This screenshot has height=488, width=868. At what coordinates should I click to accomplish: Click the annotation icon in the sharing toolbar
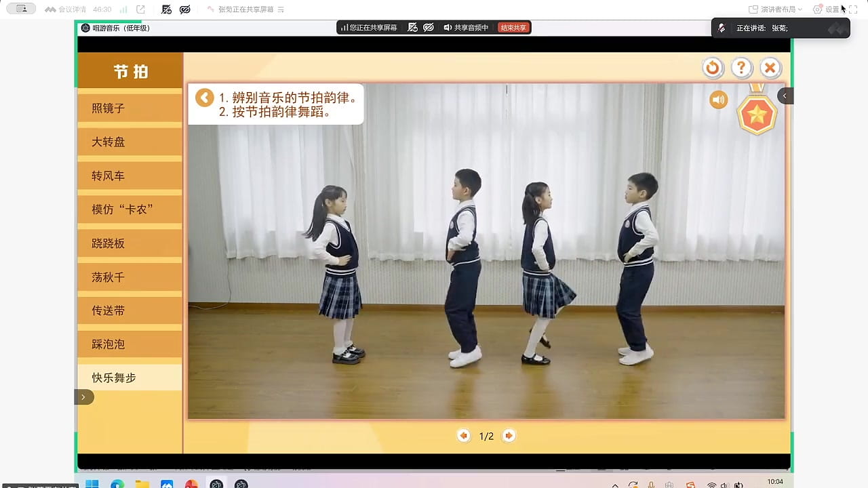(x=412, y=28)
